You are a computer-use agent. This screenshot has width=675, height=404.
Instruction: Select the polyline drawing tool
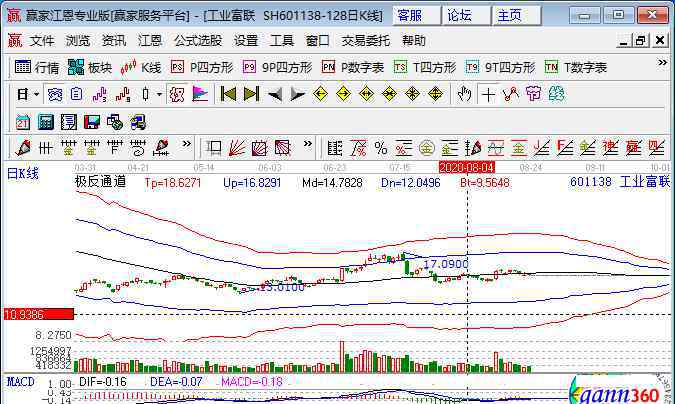[511, 94]
